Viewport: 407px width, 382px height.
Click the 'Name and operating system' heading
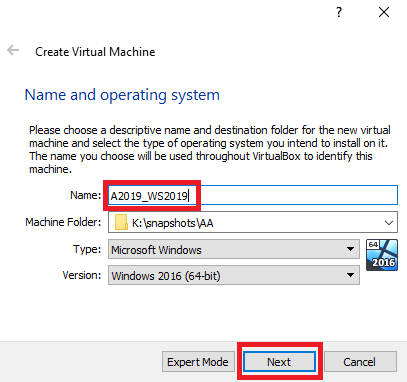click(122, 95)
